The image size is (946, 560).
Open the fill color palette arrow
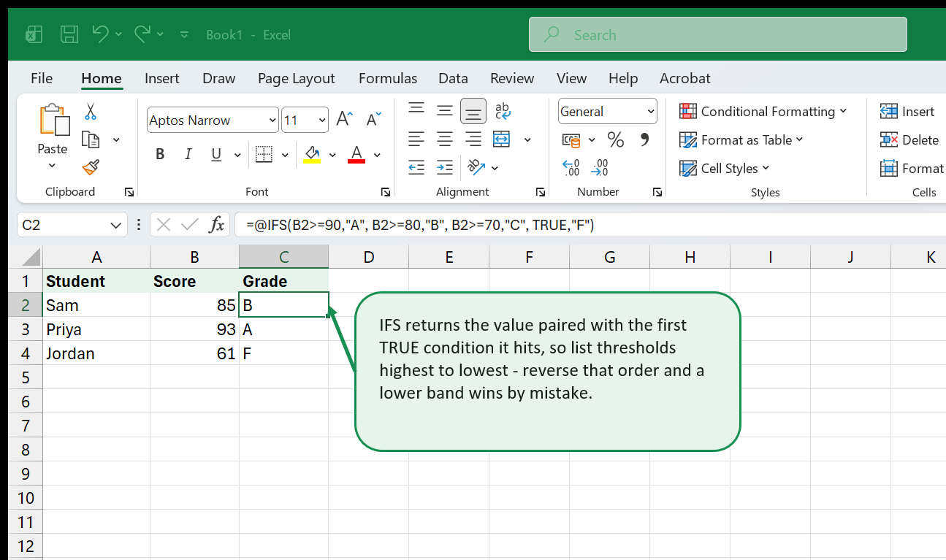(332, 155)
